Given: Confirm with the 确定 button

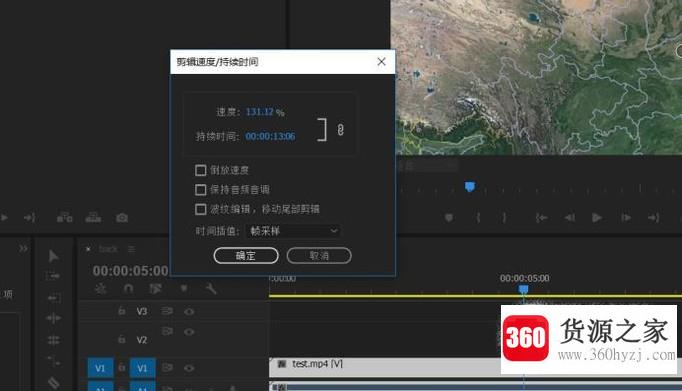Looking at the screenshot, I should [246, 255].
